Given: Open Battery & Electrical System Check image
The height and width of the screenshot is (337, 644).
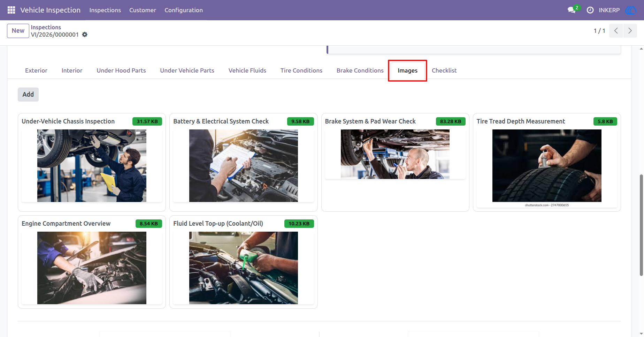Looking at the screenshot, I should pos(244,166).
